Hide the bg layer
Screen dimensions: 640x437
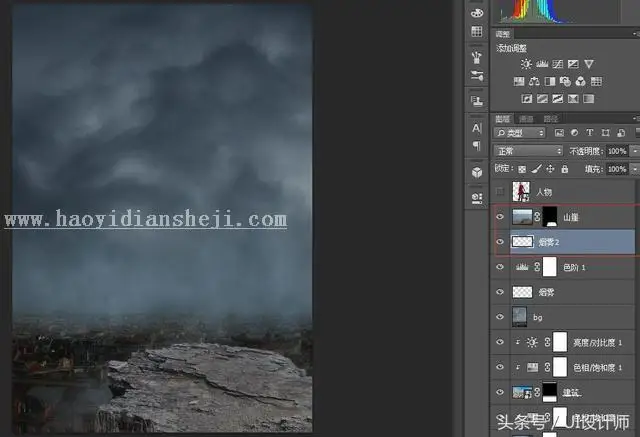pyautogui.click(x=500, y=317)
